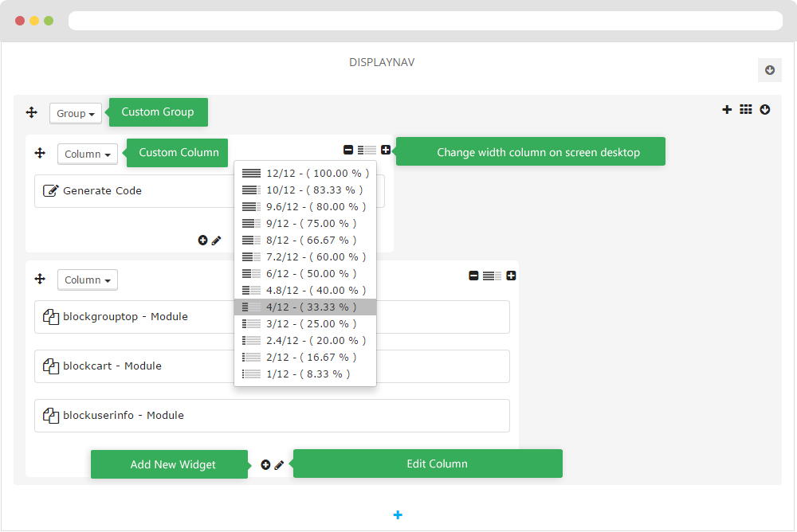Decrease first column width with the minus icon

(x=348, y=150)
